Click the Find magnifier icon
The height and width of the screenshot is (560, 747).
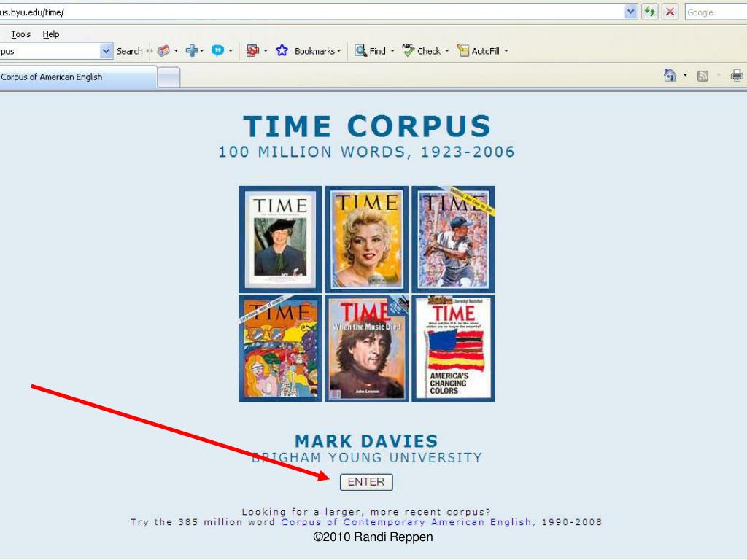coord(360,50)
